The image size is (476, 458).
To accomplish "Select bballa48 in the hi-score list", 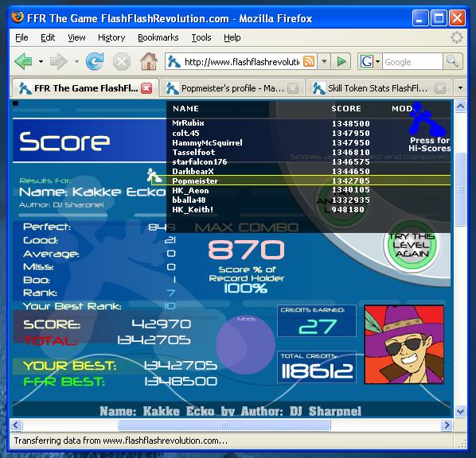I will click(x=189, y=200).
